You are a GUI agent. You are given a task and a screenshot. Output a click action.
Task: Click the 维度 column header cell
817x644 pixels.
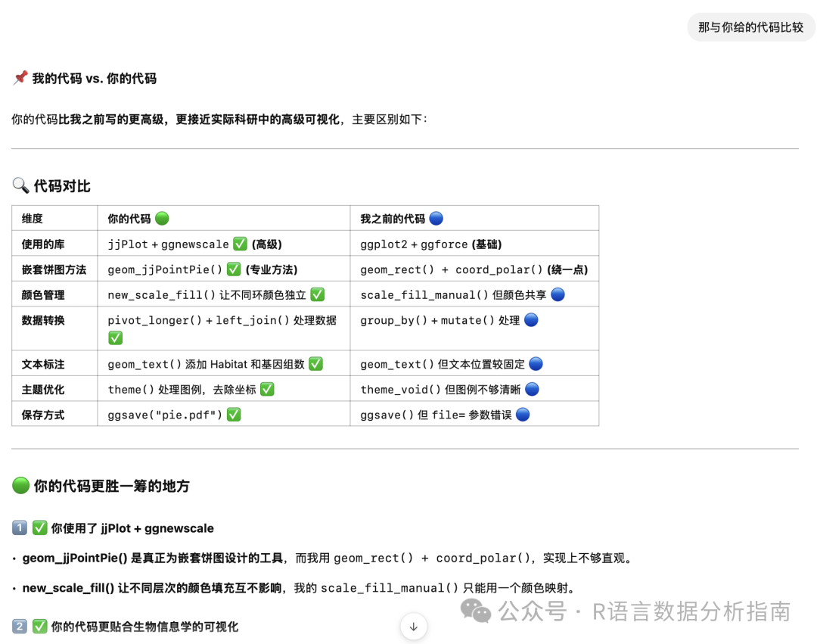[x=54, y=218]
